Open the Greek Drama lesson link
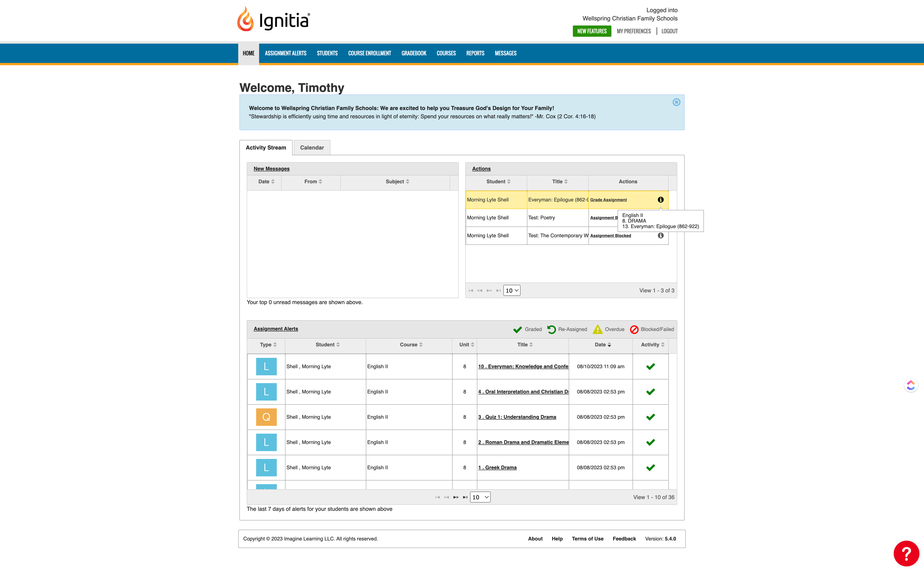Viewport: 924px width, 571px height. coord(497,467)
